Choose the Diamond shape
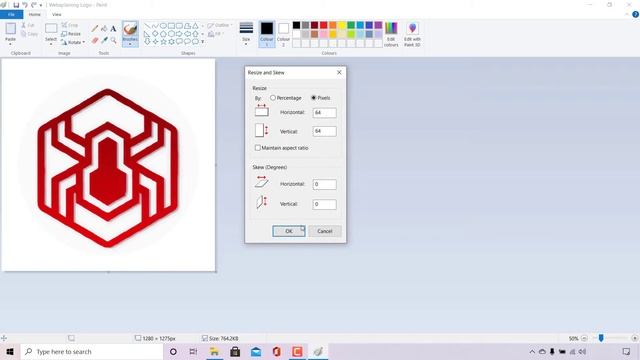This screenshot has width=640, height=360. click(155, 33)
